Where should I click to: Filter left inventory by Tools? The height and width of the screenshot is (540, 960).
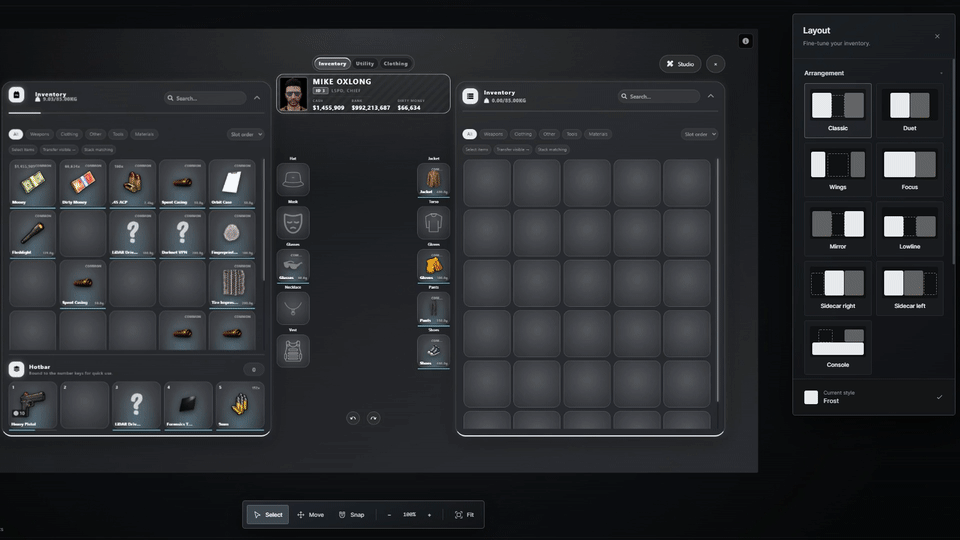[x=118, y=134]
